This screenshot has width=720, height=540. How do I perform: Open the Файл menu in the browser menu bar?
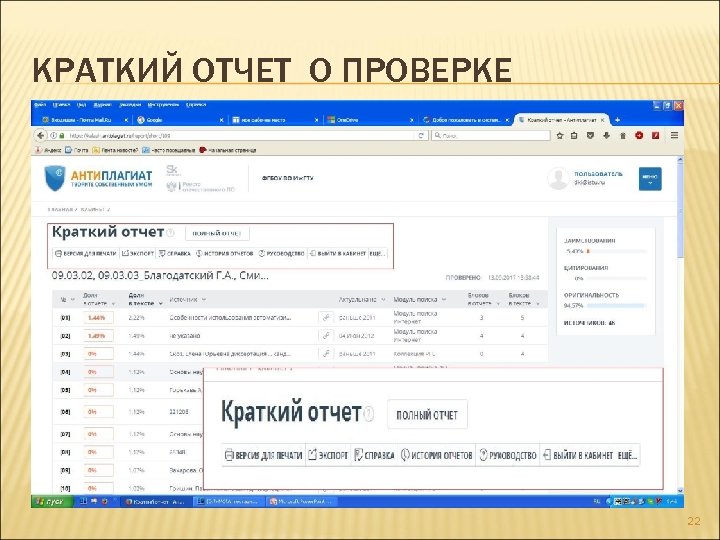[40, 105]
